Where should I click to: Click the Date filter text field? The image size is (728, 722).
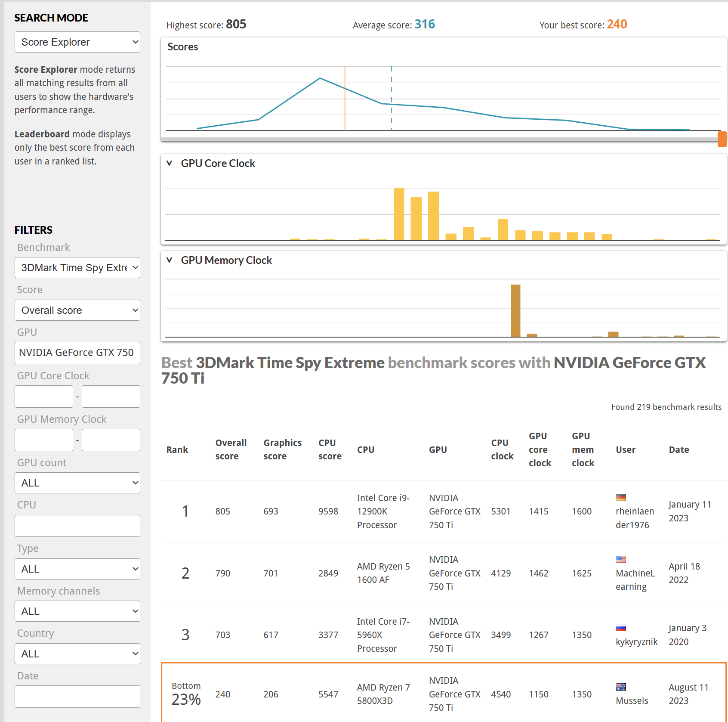point(77,697)
